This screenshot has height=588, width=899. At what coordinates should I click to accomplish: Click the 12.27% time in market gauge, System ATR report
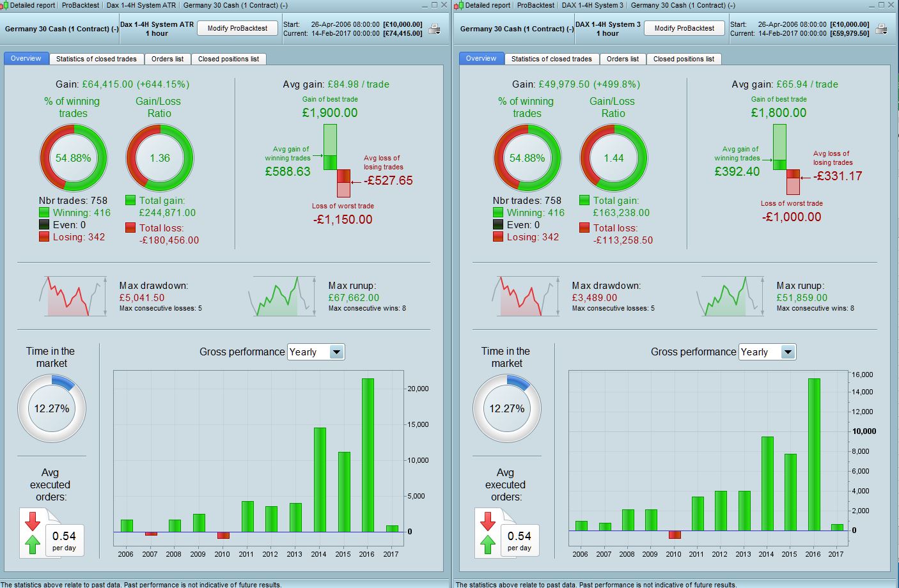click(52, 408)
